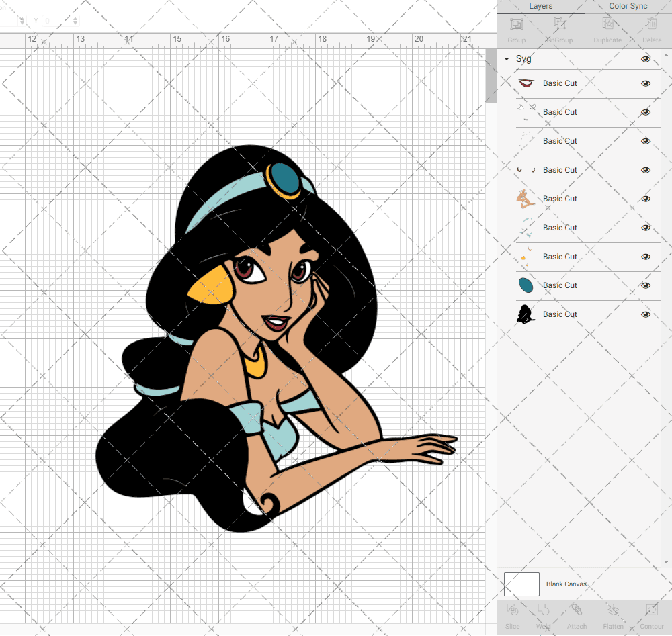This screenshot has height=636, width=672.
Task: Select the gold earring pieces layer thumbnail
Action: [526, 257]
